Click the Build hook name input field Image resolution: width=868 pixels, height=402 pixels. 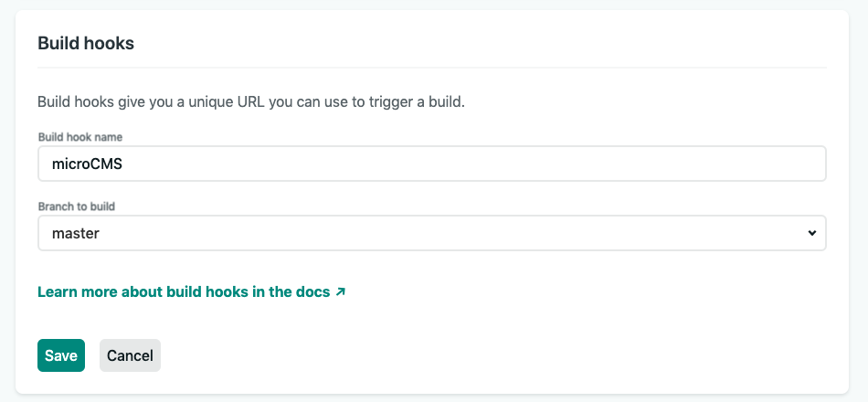[x=431, y=164]
